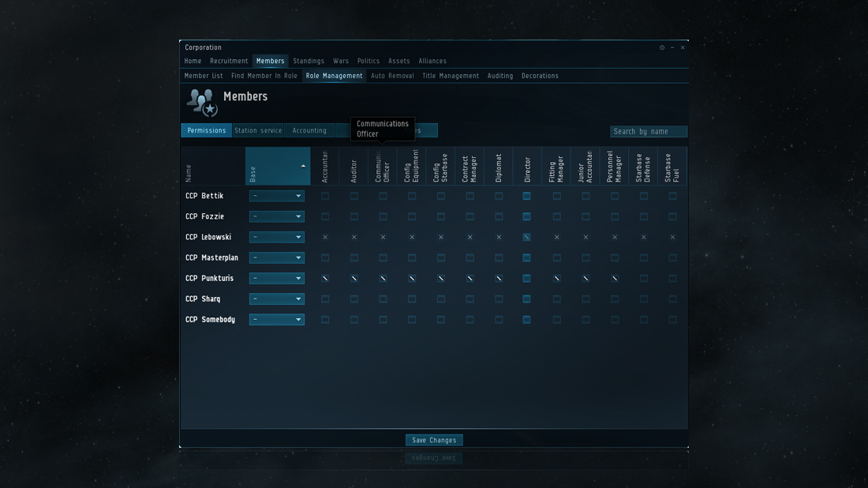Click the Save Changes button
The height and width of the screenshot is (488, 868).
(x=434, y=441)
